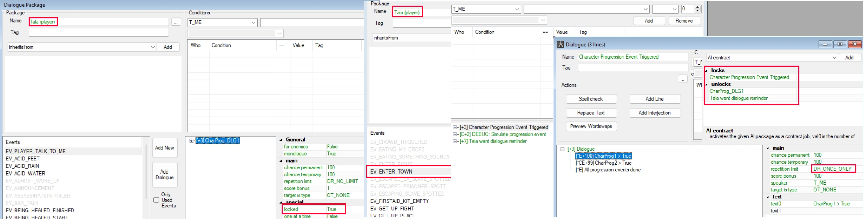Collapse the text property category
Viewport: 868px width, 219px height.
tap(768, 197)
